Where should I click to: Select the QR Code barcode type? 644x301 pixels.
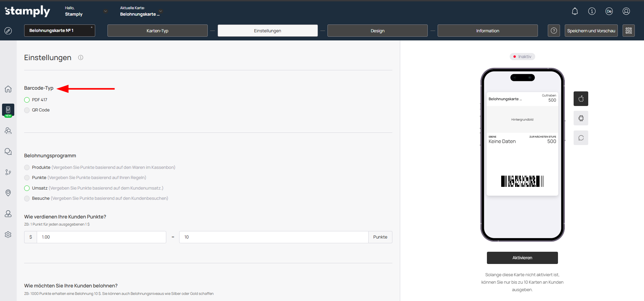click(x=27, y=110)
